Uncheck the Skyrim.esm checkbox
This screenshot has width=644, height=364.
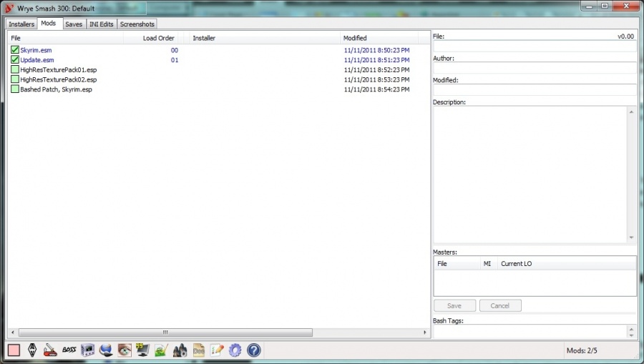point(15,51)
